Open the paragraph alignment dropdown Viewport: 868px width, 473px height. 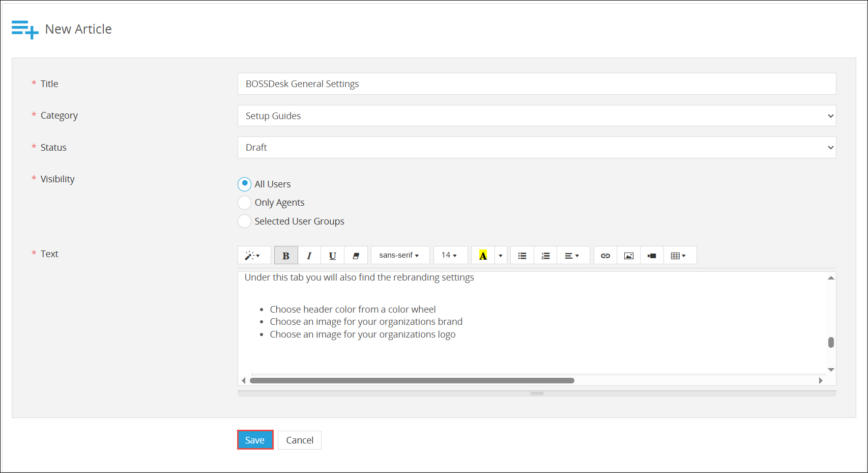(573, 256)
